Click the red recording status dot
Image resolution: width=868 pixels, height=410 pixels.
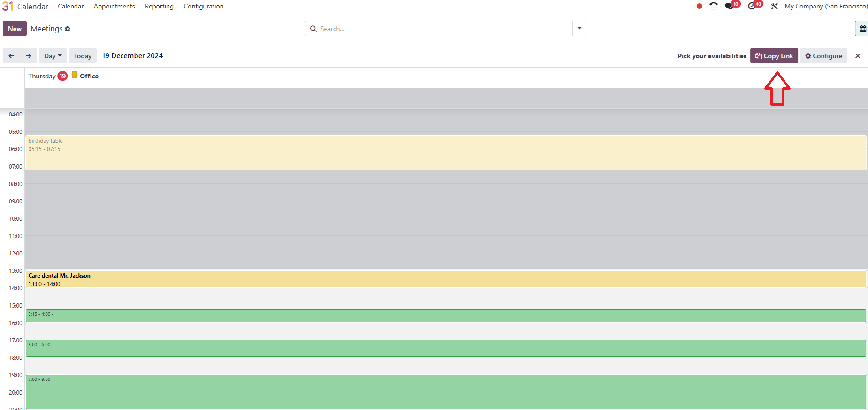(699, 6)
